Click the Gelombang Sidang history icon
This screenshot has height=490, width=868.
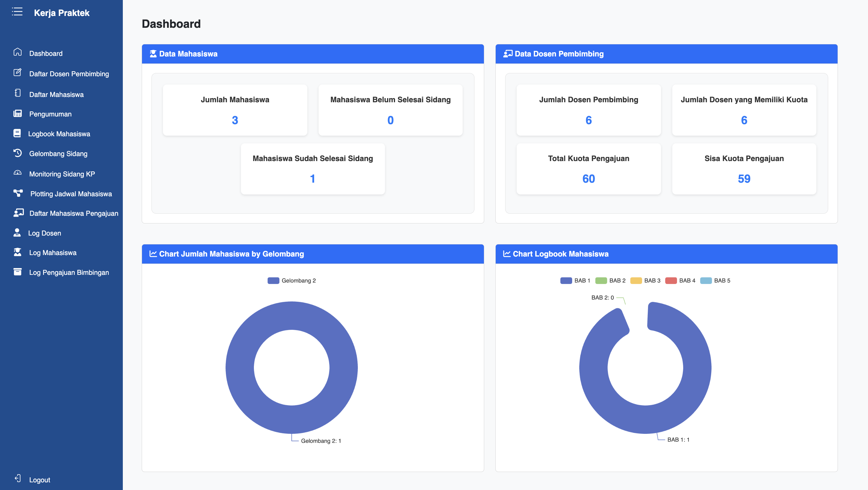tap(17, 153)
